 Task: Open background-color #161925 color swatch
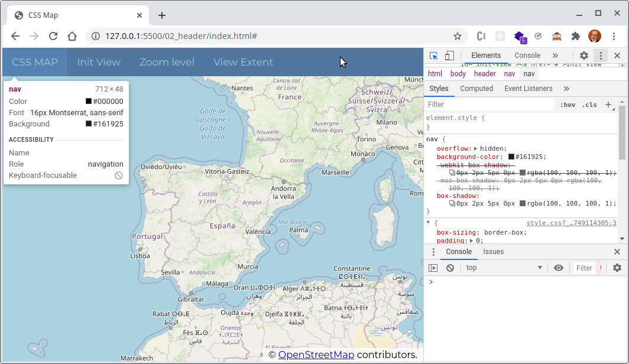click(x=511, y=157)
